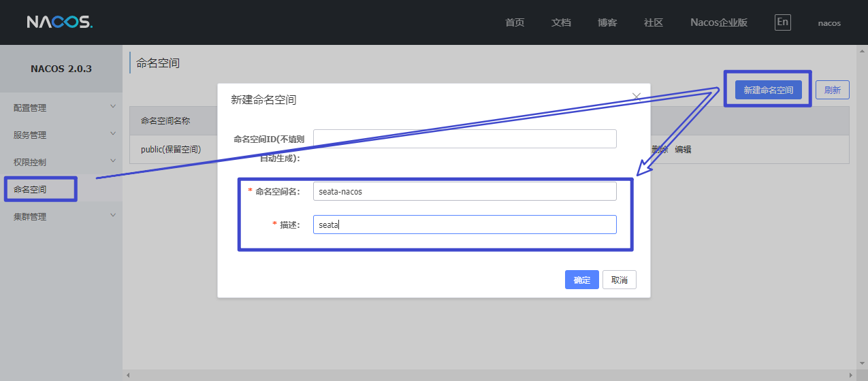
Task: Switch language with the En icon
Action: coord(782,22)
